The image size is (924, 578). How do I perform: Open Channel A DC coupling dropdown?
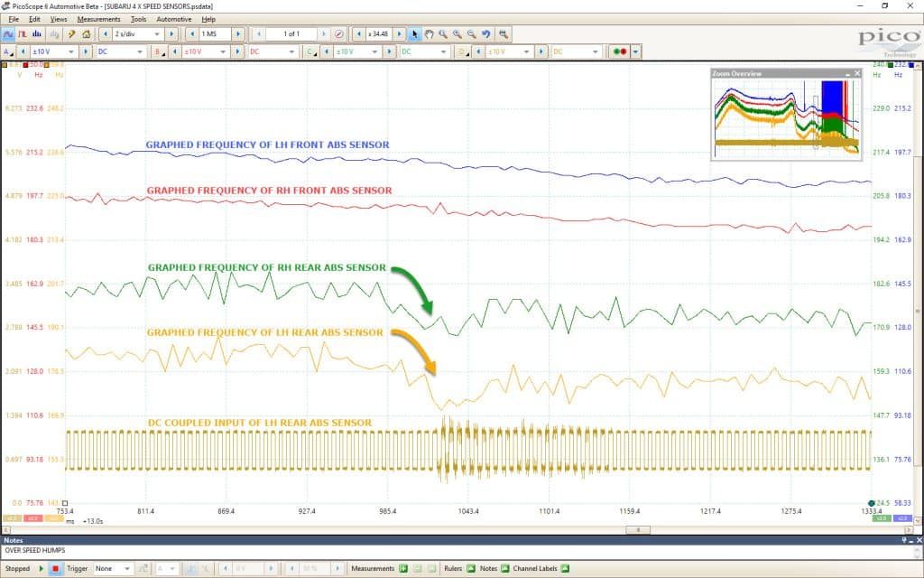122,51
